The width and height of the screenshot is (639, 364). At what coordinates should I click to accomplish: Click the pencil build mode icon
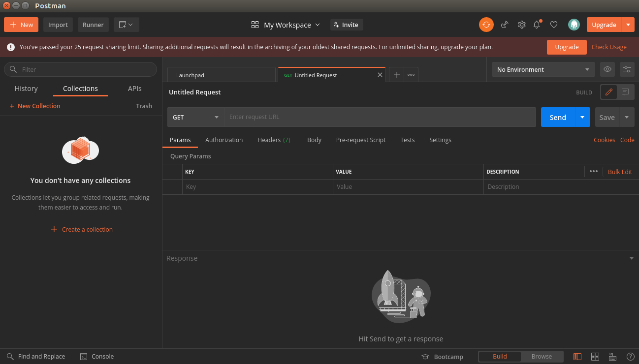tap(608, 92)
